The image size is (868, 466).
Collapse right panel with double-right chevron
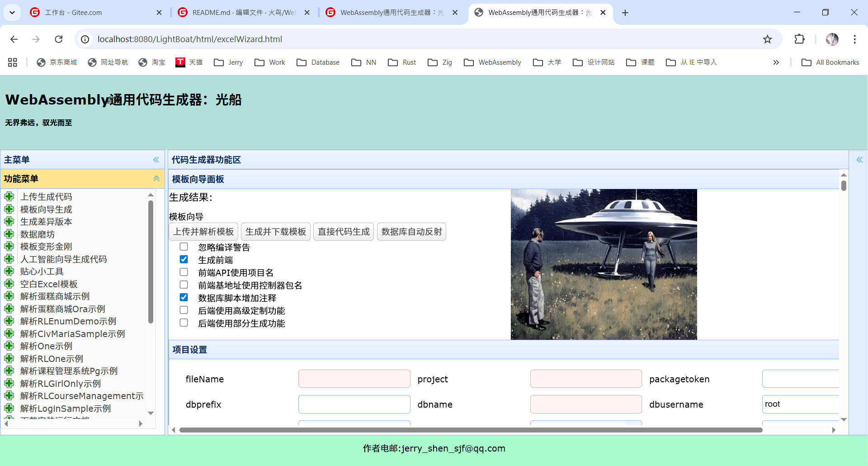(x=859, y=160)
